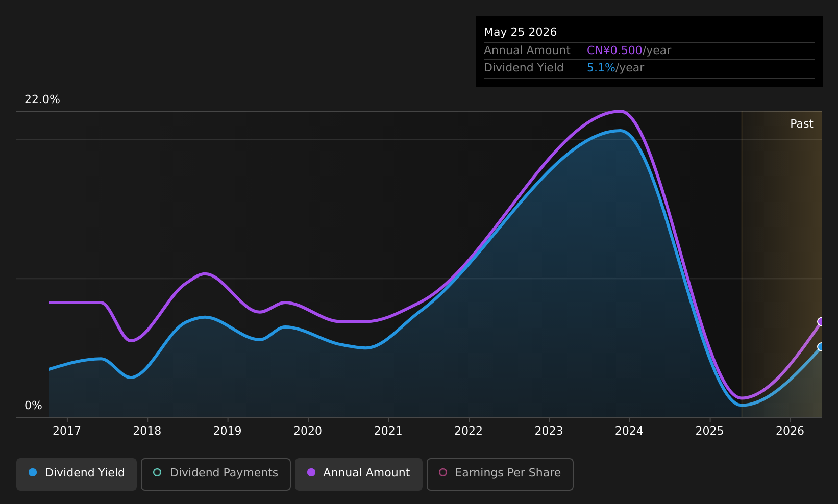
Task: Click the tooltip date May 25 2026
Action: click(520, 32)
